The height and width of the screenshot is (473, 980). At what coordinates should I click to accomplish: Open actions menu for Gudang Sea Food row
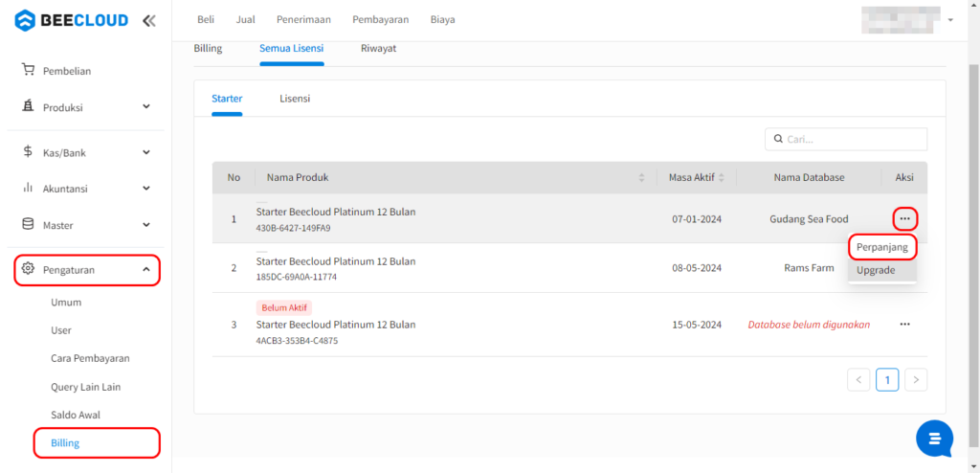click(x=904, y=219)
